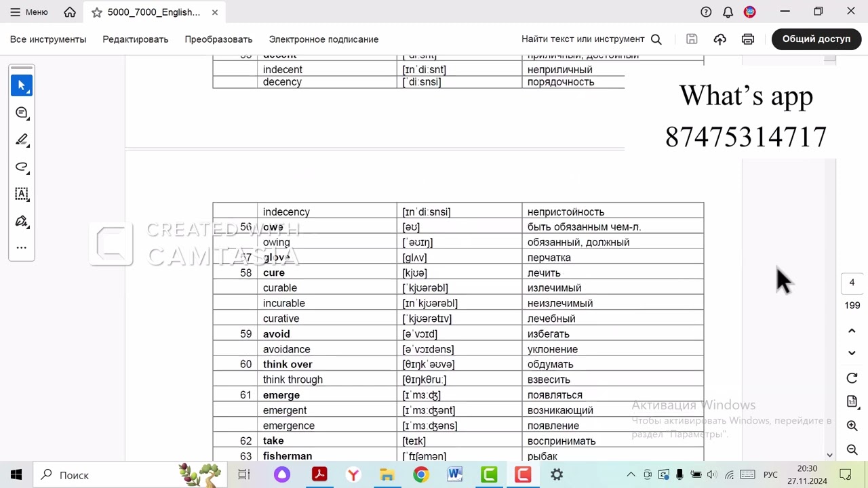This screenshot has width=868, height=488.
Task: Show hidden system tray icons
Action: (x=631, y=475)
